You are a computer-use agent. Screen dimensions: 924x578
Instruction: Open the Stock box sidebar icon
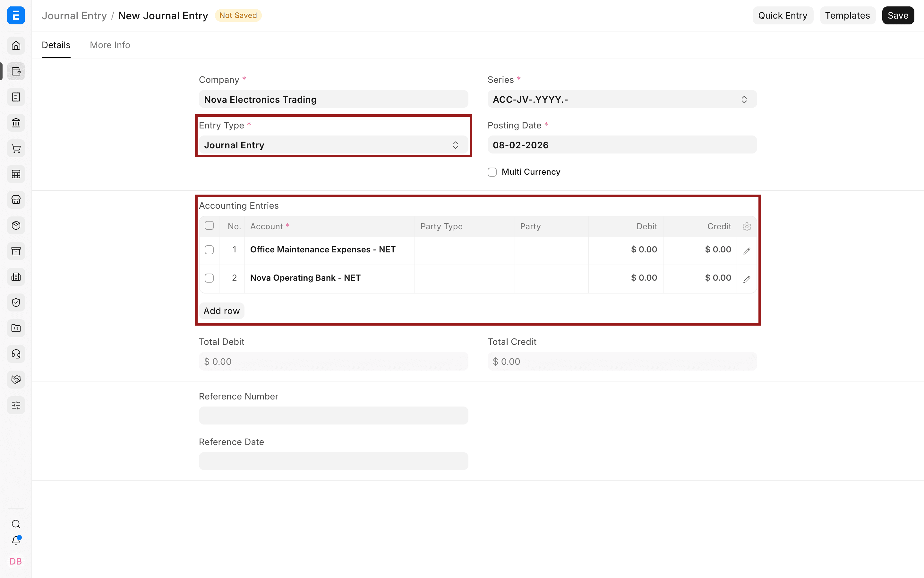pyautogui.click(x=16, y=225)
